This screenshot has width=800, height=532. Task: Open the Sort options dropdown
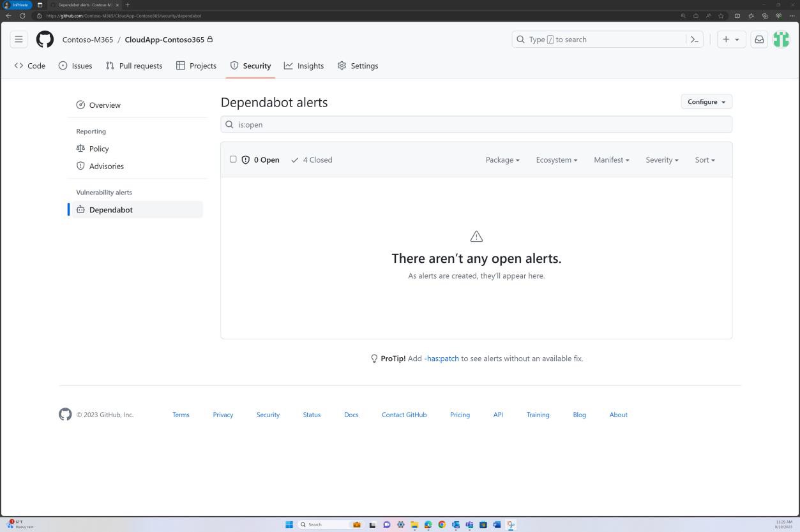[704, 159]
